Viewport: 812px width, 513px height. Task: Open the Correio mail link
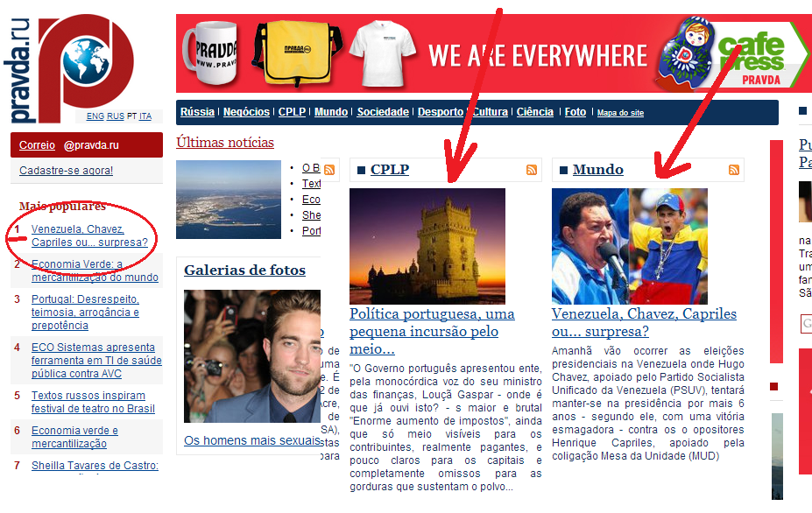click(x=37, y=145)
